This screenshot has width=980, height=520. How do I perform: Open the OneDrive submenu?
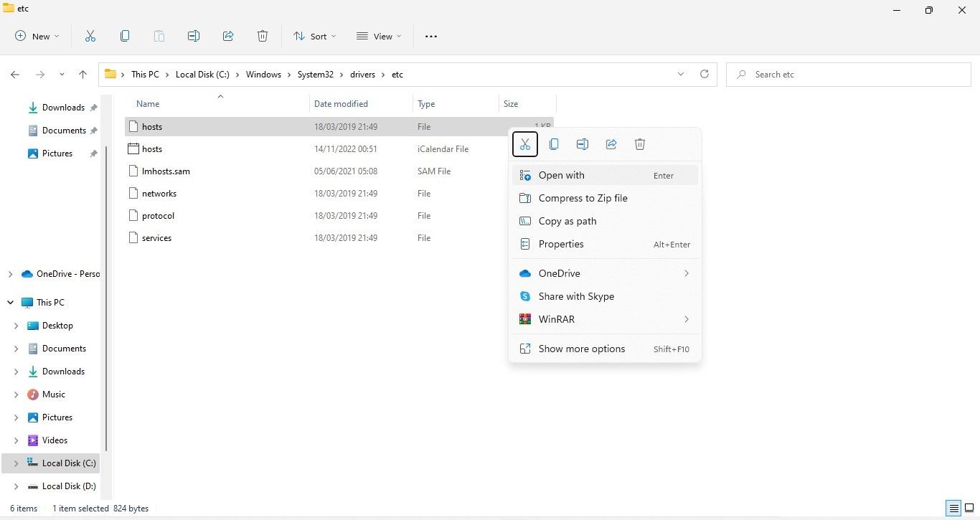(x=605, y=273)
